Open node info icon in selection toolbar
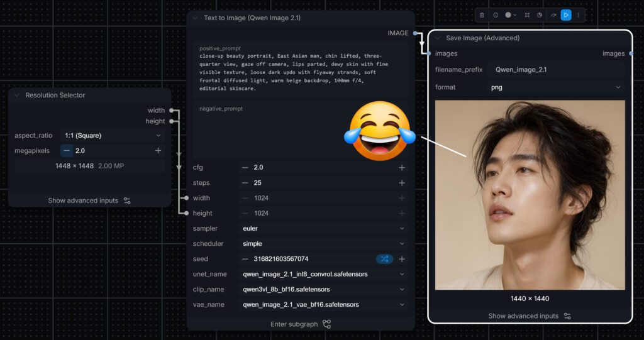644x340 pixels. (x=496, y=15)
